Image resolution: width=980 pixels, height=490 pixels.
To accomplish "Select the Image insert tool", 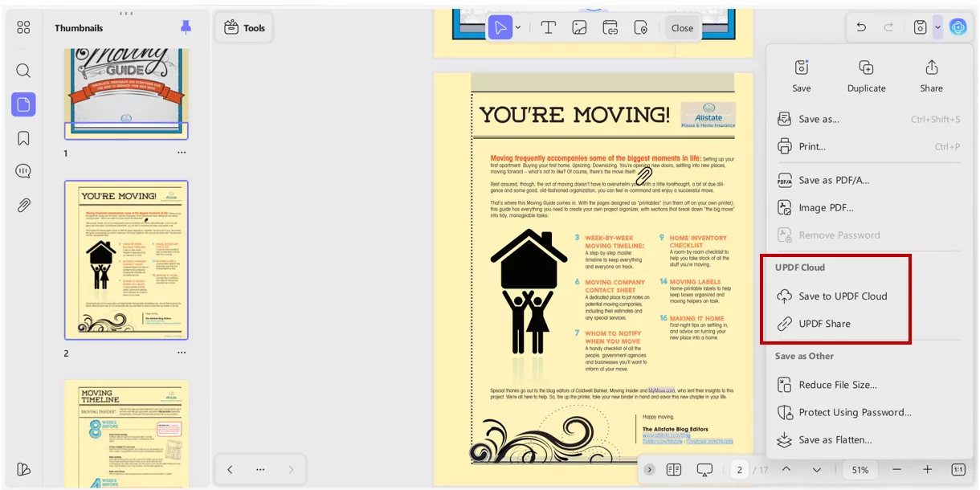I will (x=579, y=28).
